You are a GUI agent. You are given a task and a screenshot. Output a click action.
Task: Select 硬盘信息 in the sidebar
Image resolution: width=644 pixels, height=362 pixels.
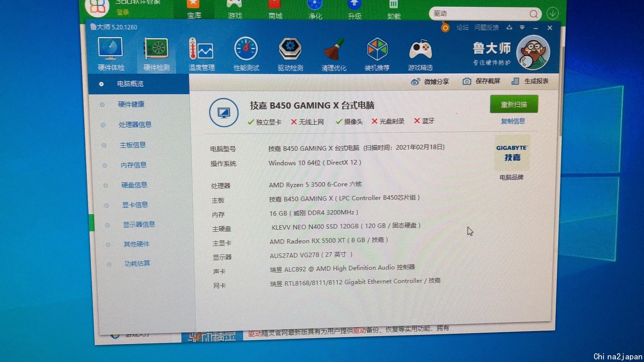[135, 185]
